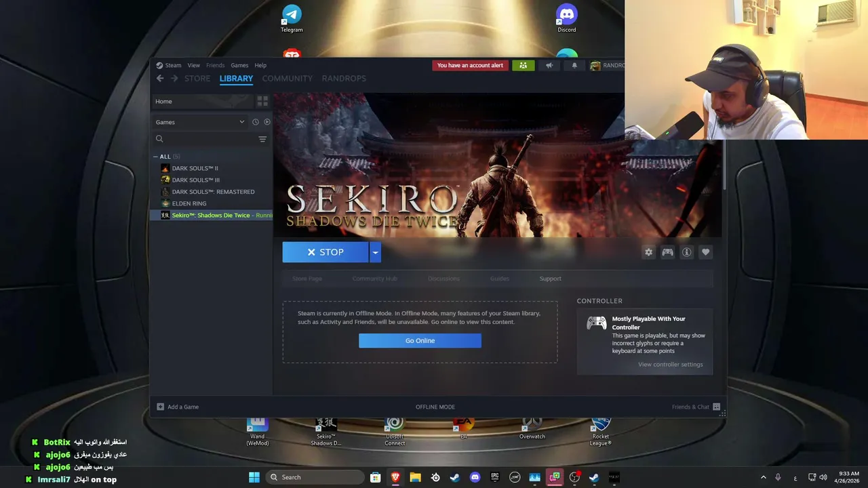
Task: Open the Games menu in Steam
Action: [239, 65]
